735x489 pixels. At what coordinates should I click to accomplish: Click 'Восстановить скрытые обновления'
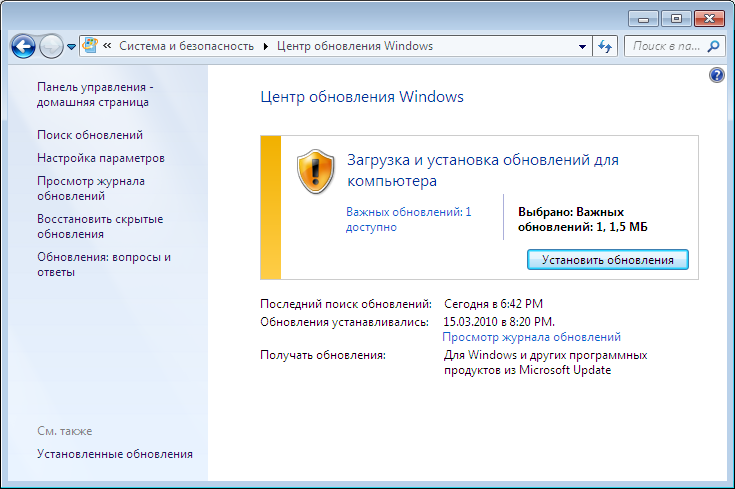pos(100,226)
